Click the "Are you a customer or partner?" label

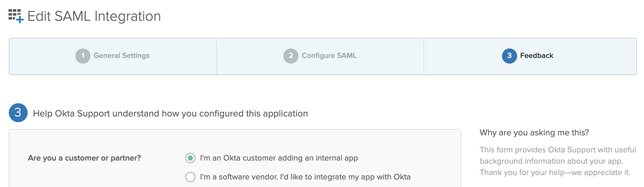coord(85,158)
